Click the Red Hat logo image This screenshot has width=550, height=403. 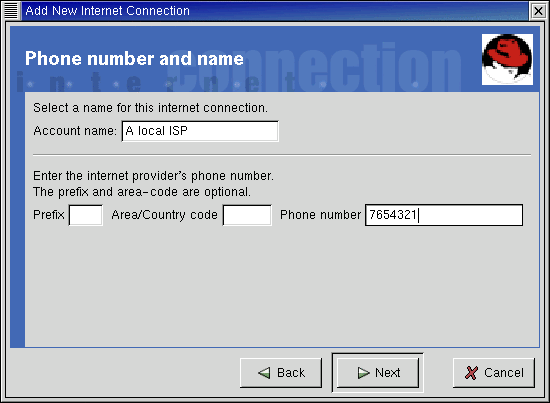(507, 59)
